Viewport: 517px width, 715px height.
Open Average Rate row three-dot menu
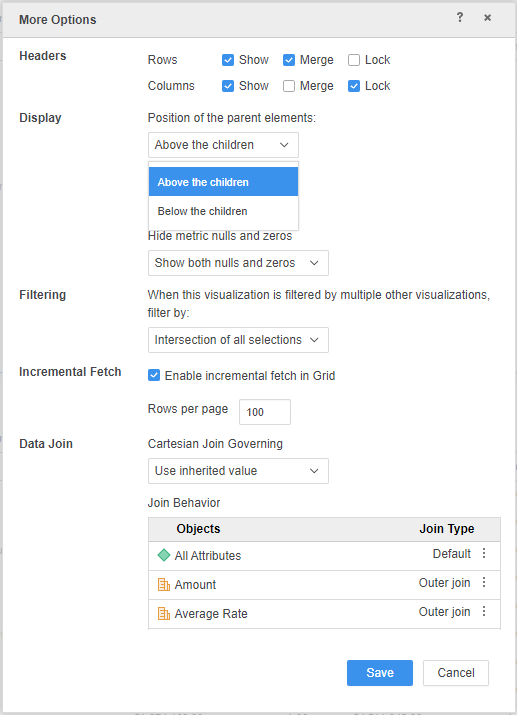(484, 611)
